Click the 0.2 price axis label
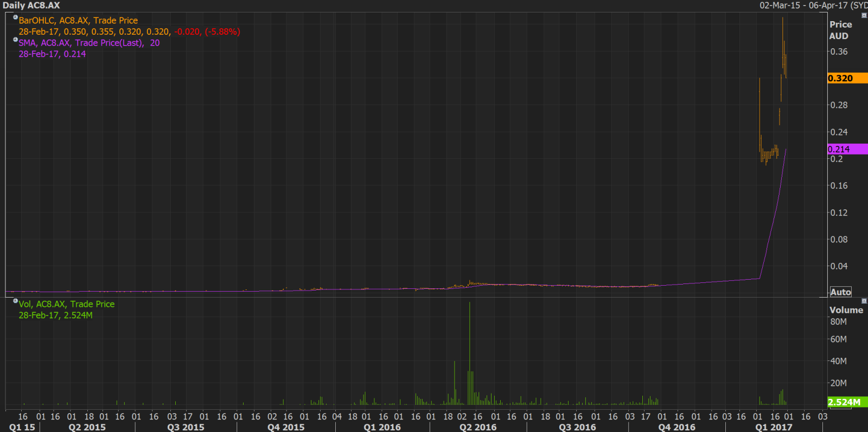868x432 pixels. point(837,159)
